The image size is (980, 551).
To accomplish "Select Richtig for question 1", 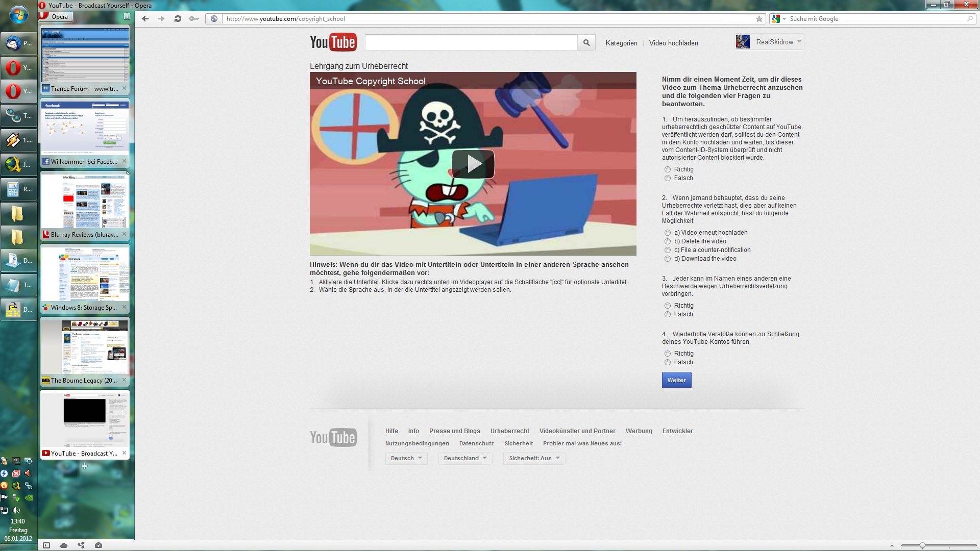I will tap(668, 169).
